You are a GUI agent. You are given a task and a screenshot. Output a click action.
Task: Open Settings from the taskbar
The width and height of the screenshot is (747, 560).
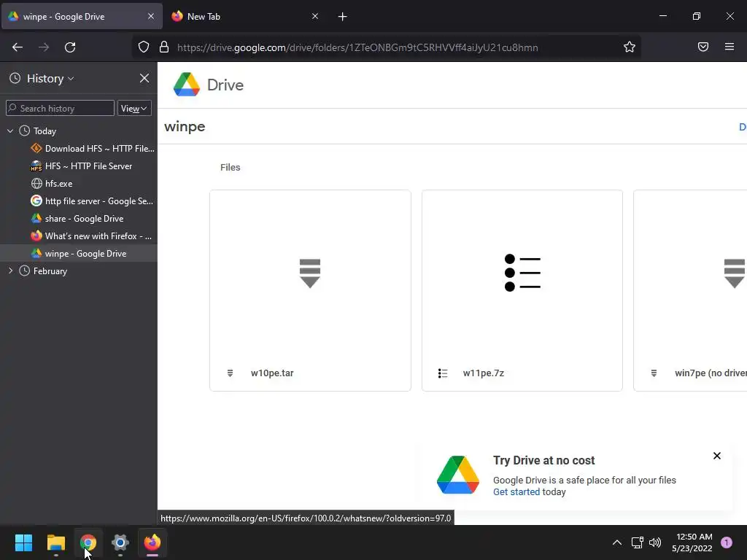(120, 542)
